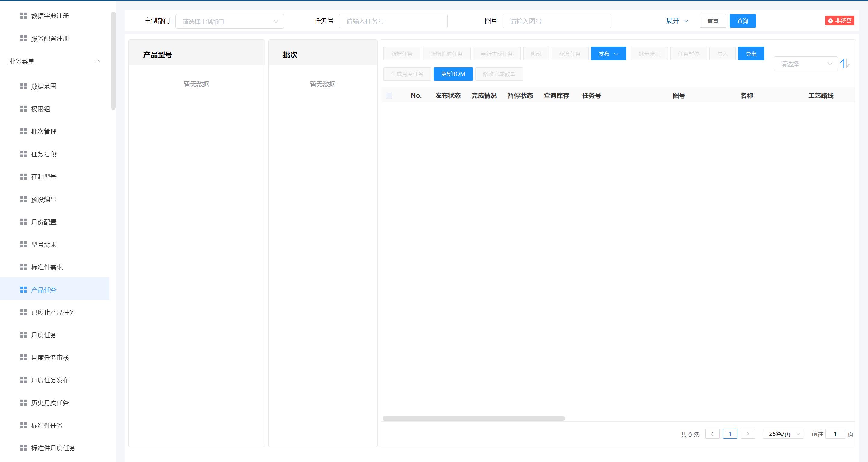
Task: Click the blue grid icon beside 产品任务
Action: coord(23,290)
